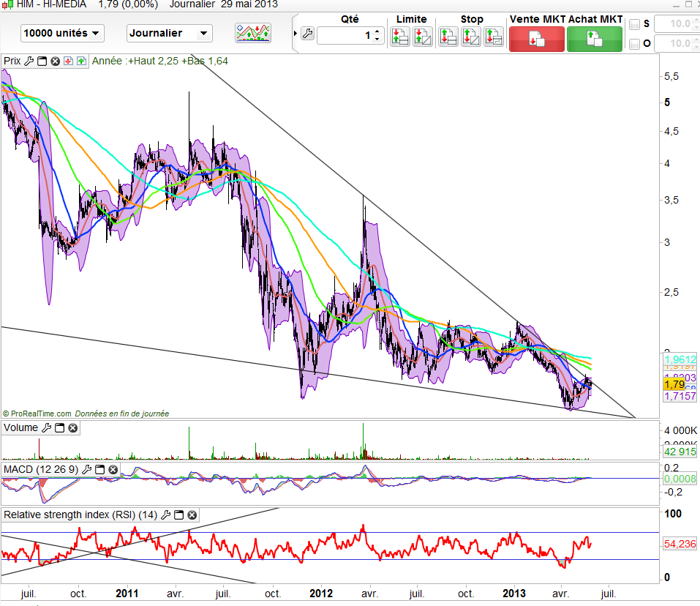Enable the S checkbox
Screen dimensions: 700x606
pos(635,24)
